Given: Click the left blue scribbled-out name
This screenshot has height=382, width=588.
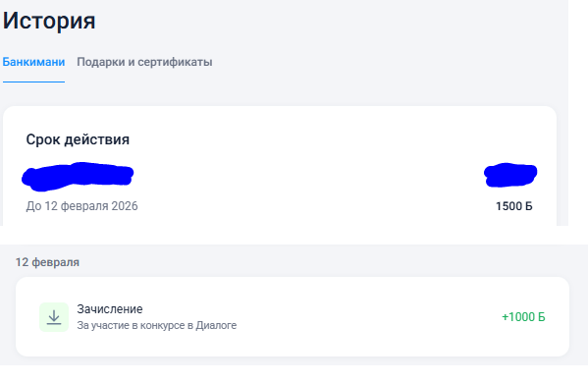Looking at the screenshot, I should [78, 177].
